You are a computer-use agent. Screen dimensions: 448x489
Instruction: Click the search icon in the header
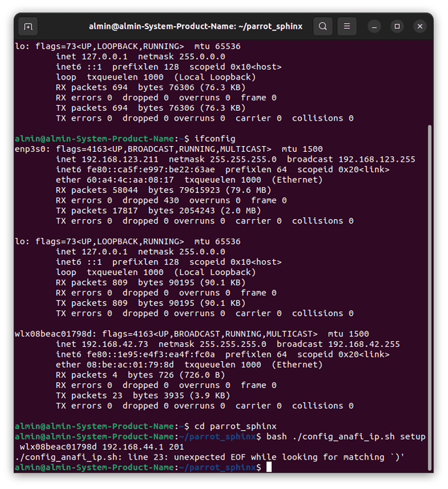[323, 27]
